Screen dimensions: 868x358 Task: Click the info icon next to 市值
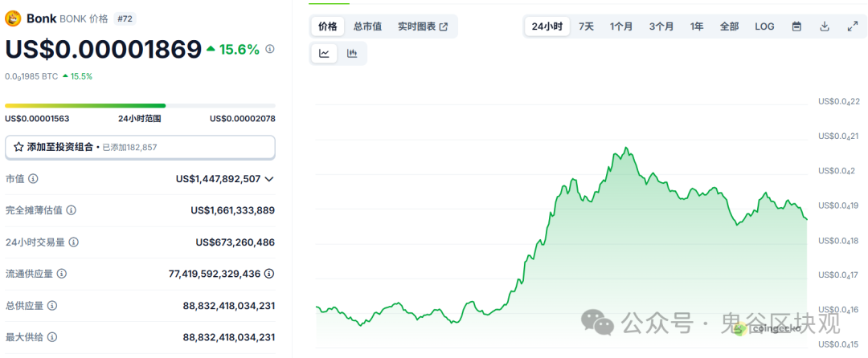pos(34,178)
